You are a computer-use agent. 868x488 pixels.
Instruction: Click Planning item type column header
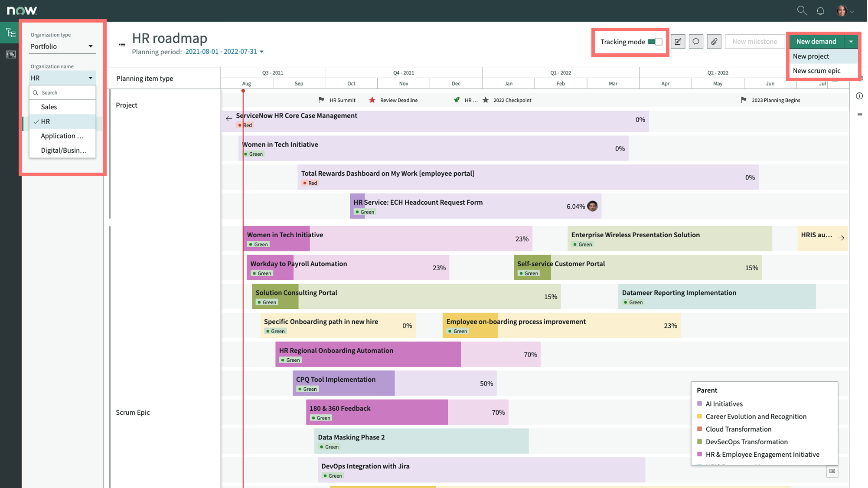[x=145, y=79]
